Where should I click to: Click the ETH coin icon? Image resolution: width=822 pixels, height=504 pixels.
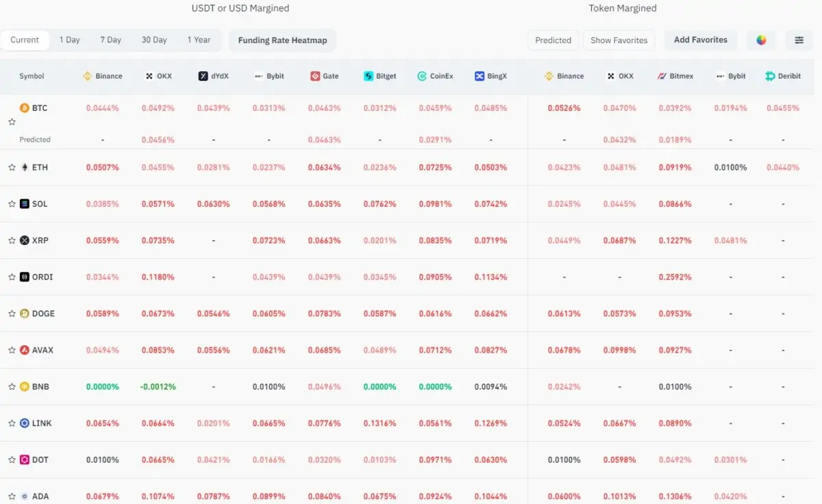tap(25, 167)
